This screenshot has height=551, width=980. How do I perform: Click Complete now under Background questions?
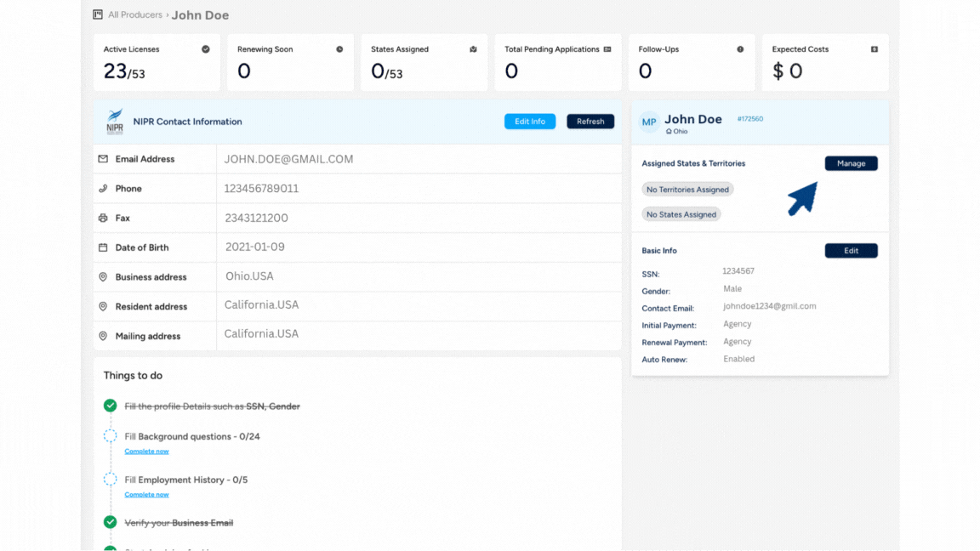click(146, 451)
